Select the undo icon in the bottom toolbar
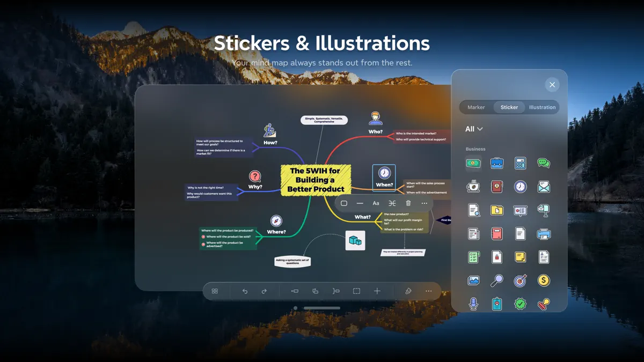 click(245, 291)
